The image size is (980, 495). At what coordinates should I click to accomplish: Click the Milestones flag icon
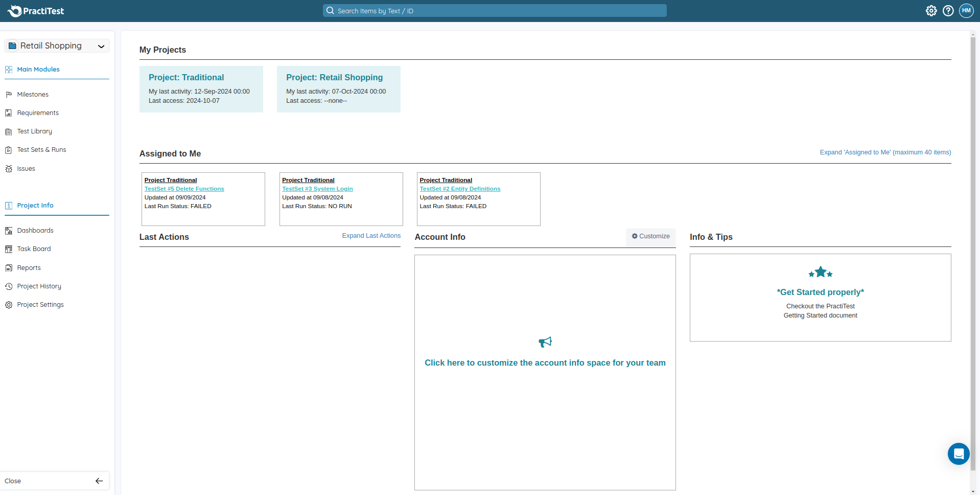[x=9, y=95]
